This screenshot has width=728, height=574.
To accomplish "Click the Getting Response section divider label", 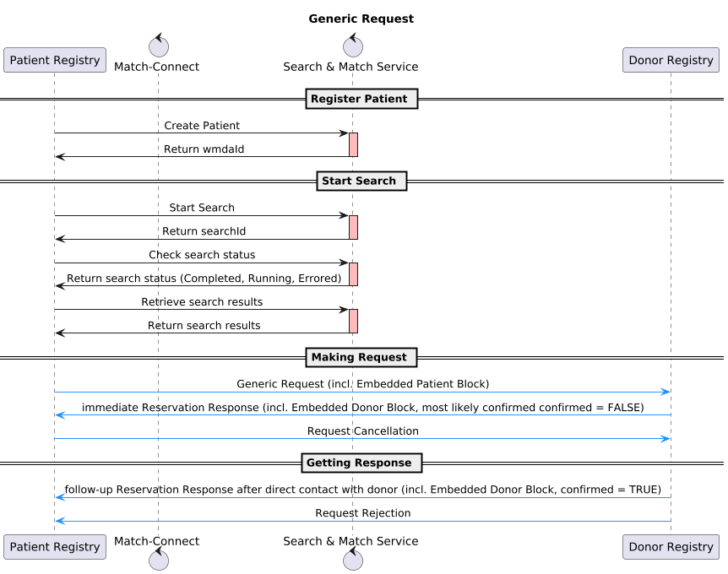I will [x=361, y=463].
